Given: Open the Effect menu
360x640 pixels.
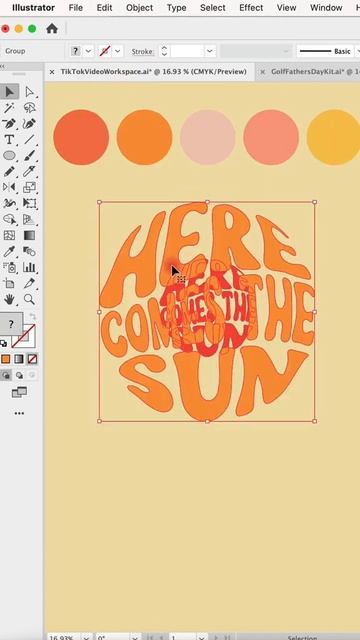Looking at the screenshot, I should [251, 8].
